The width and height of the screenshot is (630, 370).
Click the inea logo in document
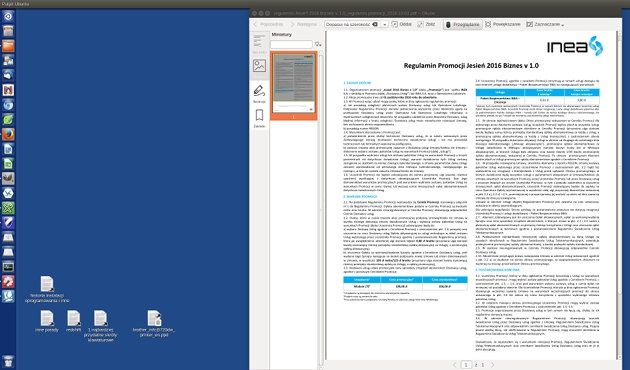tap(575, 46)
